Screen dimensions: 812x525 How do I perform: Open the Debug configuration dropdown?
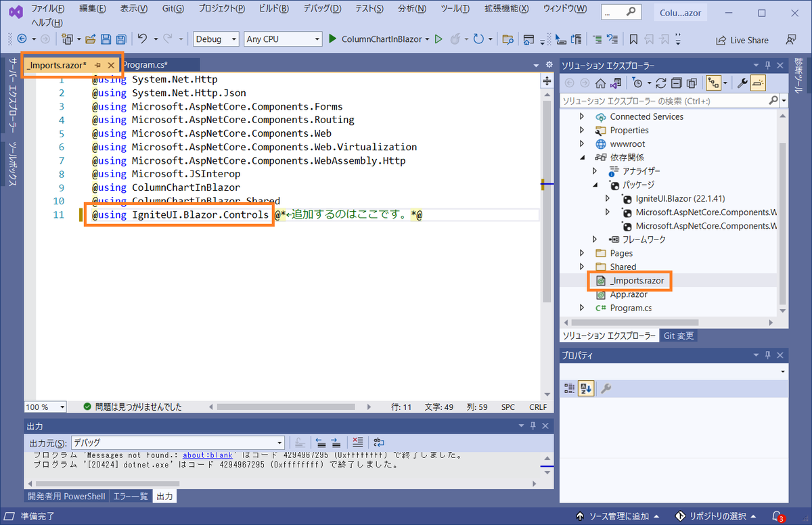click(x=216, y=39)
